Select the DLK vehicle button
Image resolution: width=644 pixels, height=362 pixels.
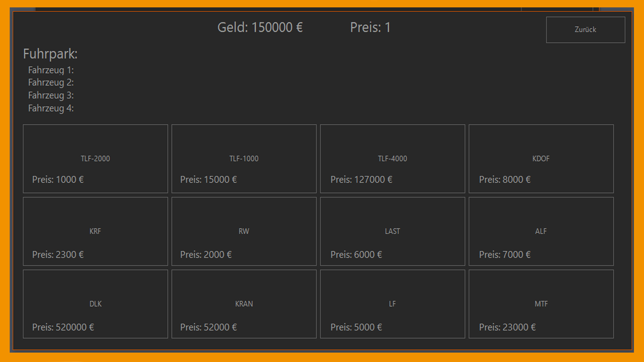(95, 304)
